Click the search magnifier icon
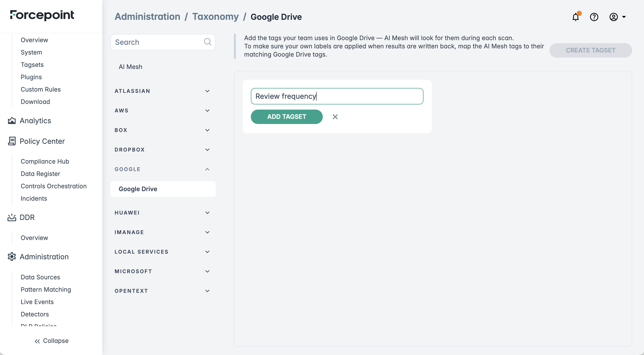Viewport: 644px width, 355px height. (x=207, y=42)
